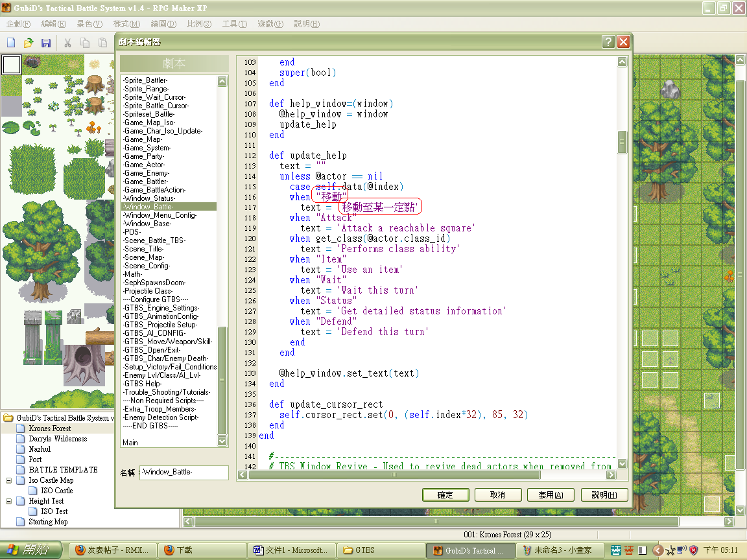Click the 確定 confirm button
Viewport: 747px width, 560px height.
pos(445,495)
